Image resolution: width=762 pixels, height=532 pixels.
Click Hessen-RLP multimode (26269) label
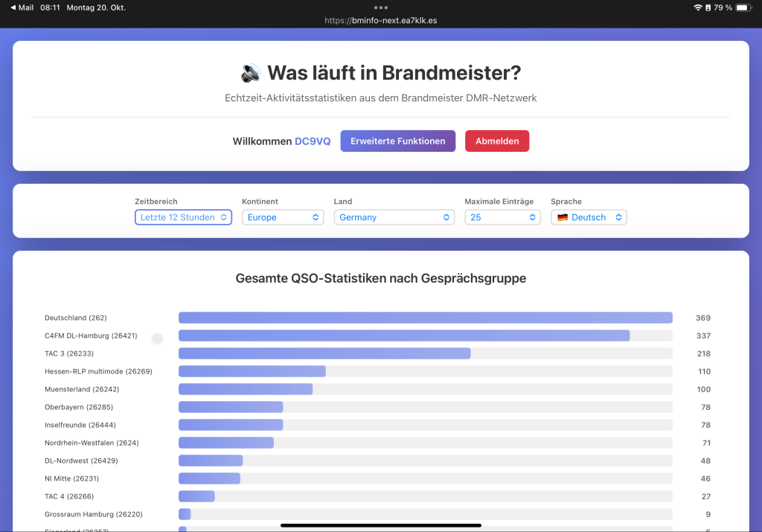click(98, 371)
